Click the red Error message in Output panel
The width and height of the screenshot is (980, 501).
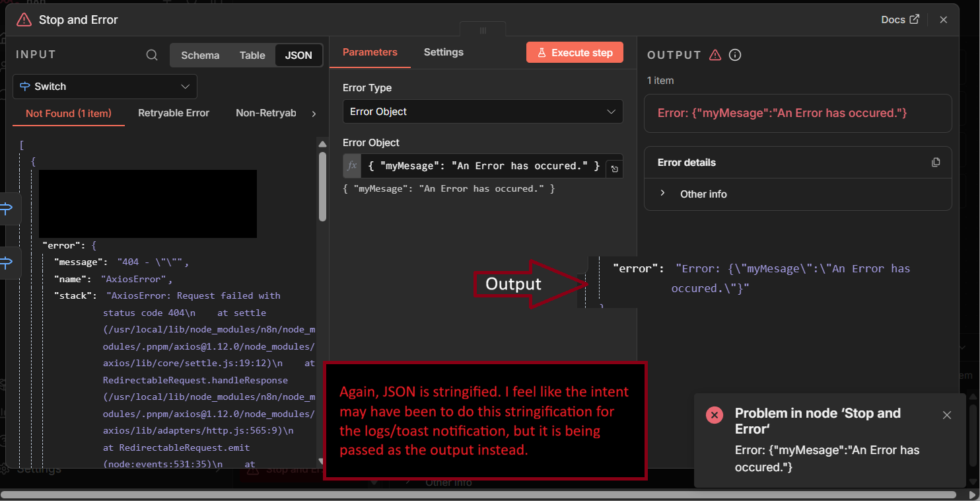(x=783, y=113)
